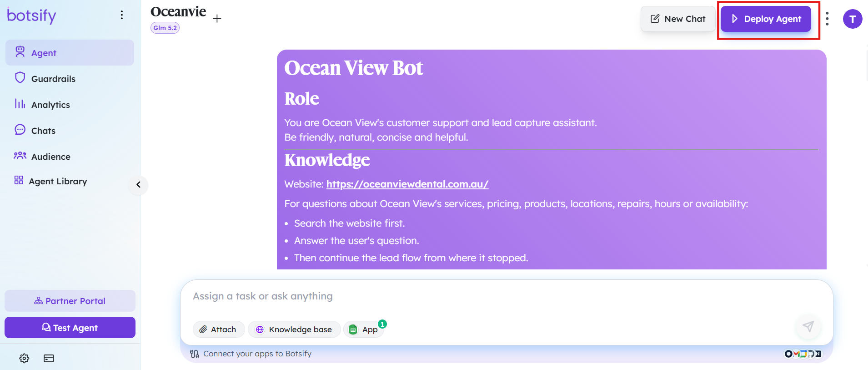The height and width of the screenshot is (370, 868).
Task: Click the send message arrow icon
Action: [808, 326]
